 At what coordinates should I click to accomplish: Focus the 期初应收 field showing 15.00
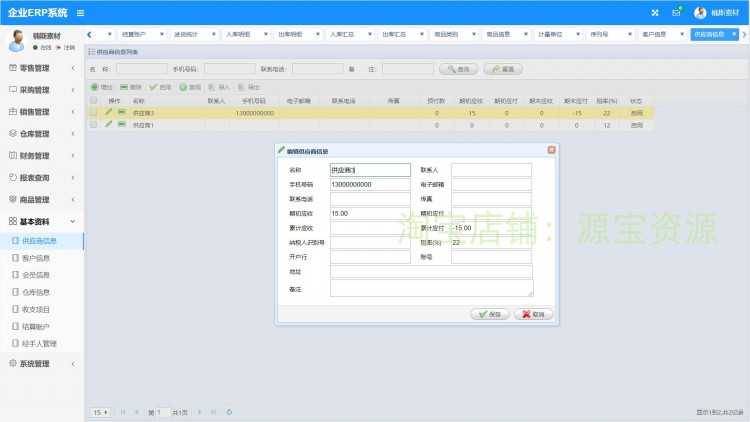pos(370,213)
